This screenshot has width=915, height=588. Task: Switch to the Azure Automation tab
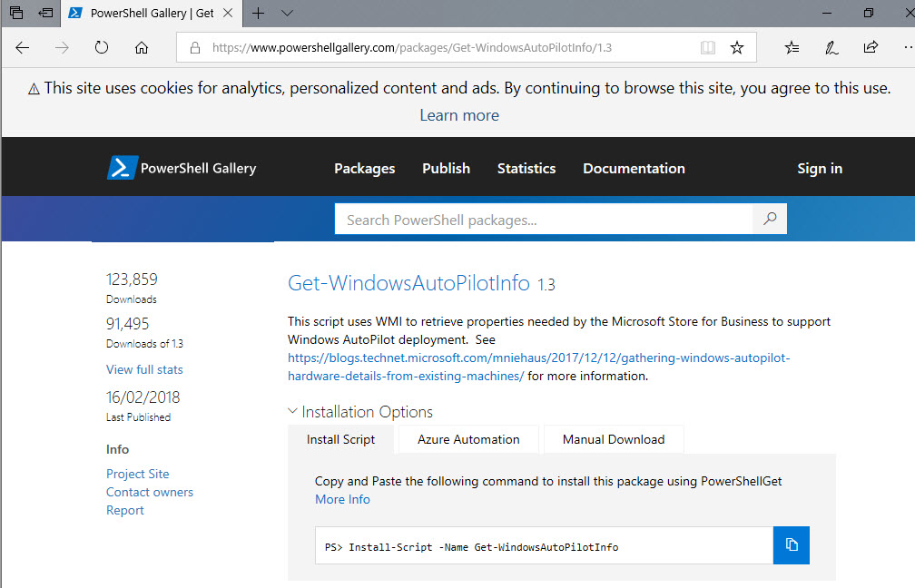(x=467, y=439)
